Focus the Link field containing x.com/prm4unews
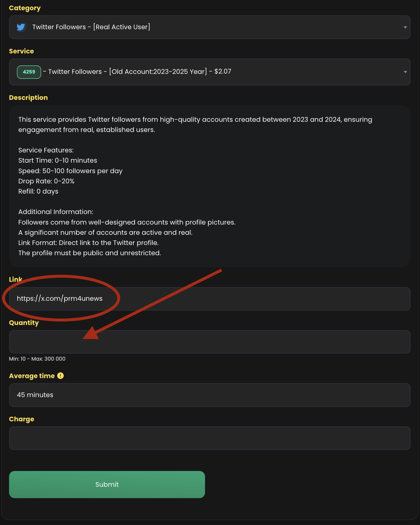Image resolution: width=420 pixels, height=525 pixels. pyautogui.click(x=210, y=299)
